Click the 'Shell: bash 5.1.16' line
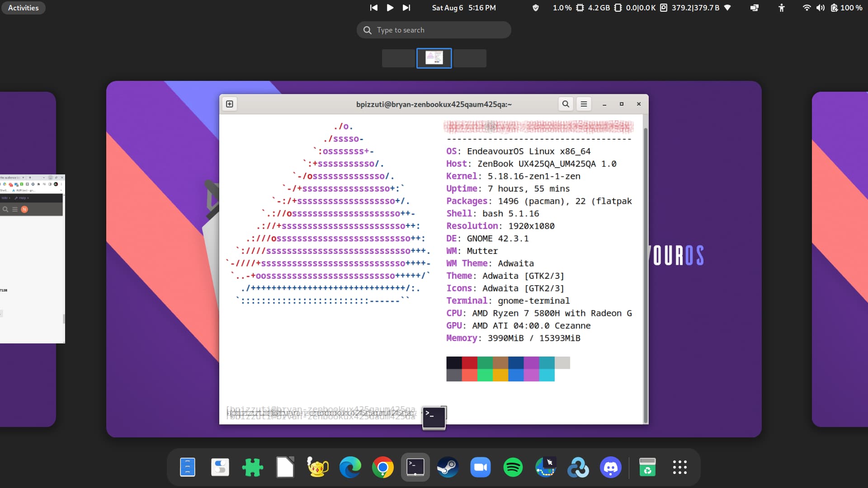The width and height of the screenshot is (868, 488). click(x=493, y=213)
